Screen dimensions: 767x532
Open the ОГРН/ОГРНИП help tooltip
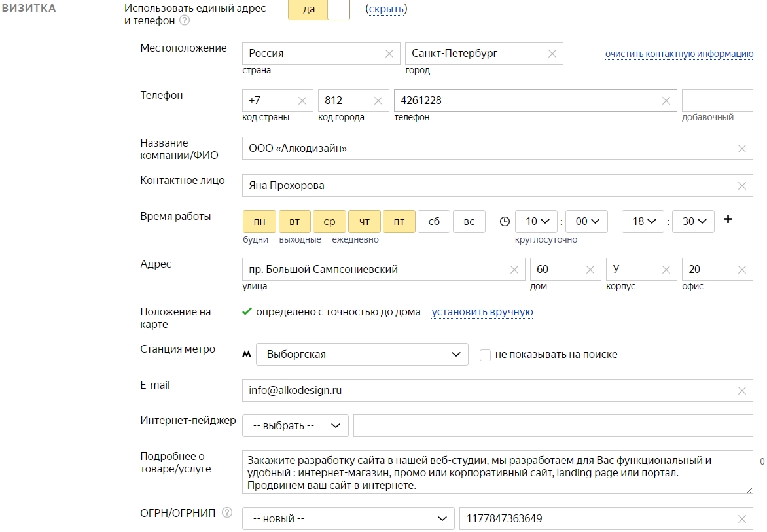(227, 512)
